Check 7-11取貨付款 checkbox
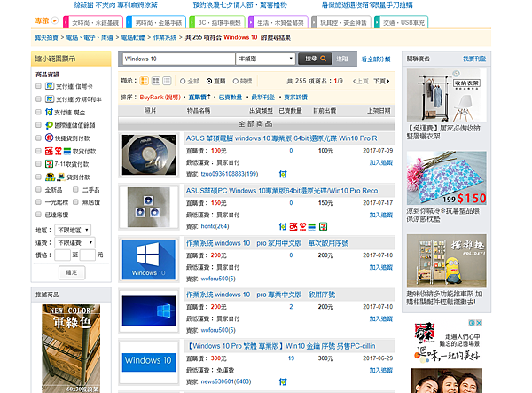Image resolution: width=532 pixels, height=393 pixels. [x=38, y=164]
